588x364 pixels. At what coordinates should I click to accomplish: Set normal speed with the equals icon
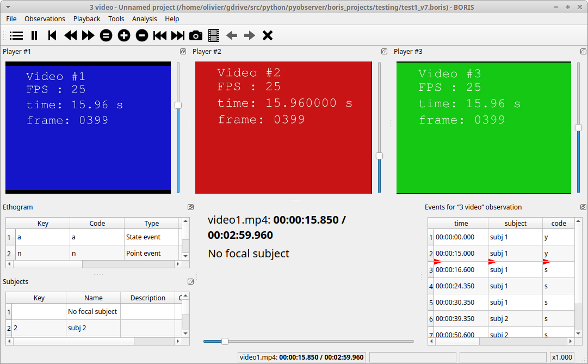pos(106,36)
